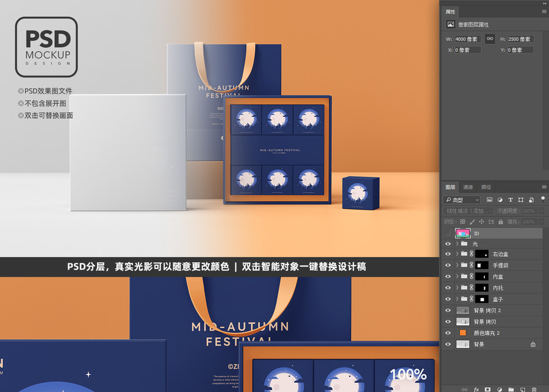Switch to the 路径 tab
This screenshot has height=392, width=549.
click(486, 187)
